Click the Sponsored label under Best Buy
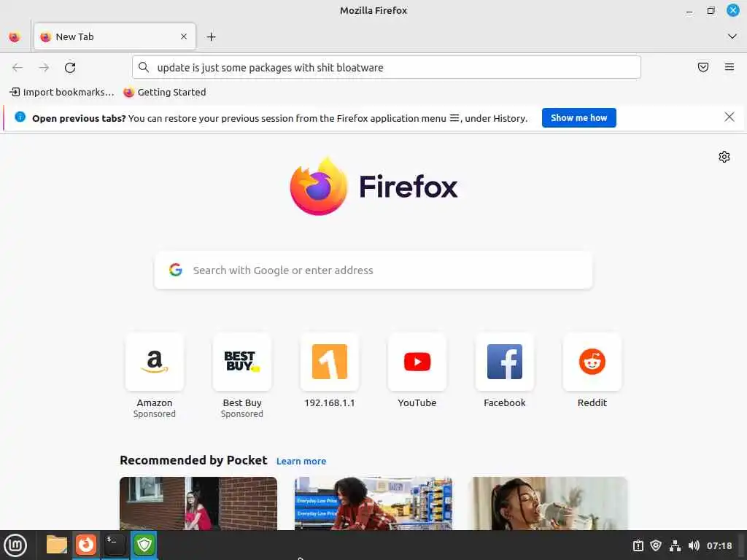 (242, 414)
